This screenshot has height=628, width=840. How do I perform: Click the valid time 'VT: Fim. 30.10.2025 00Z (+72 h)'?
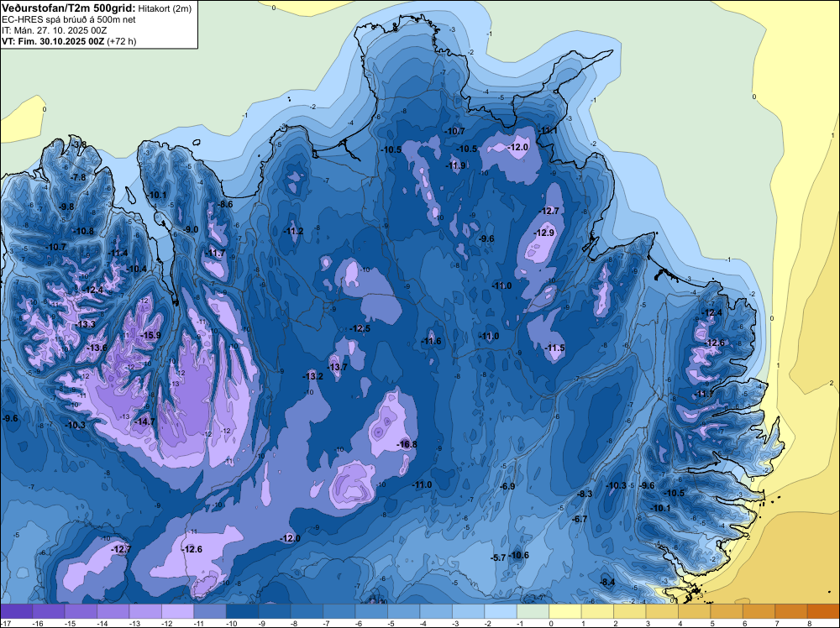(x=69, y=41)
